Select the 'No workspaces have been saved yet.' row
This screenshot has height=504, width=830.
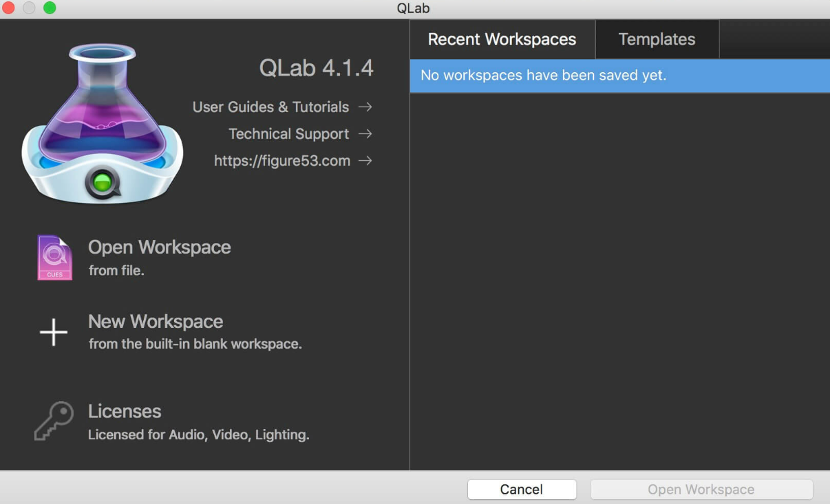tap(619, 76)
